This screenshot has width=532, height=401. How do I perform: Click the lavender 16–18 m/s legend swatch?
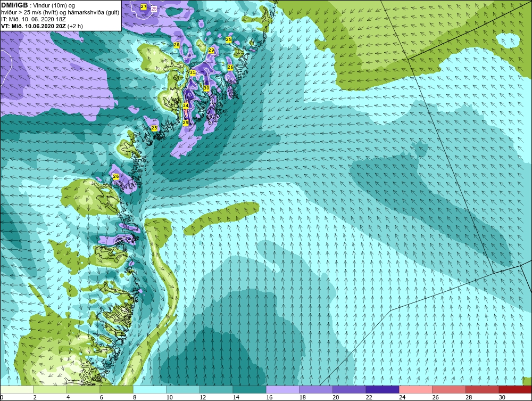coord(282,389)
